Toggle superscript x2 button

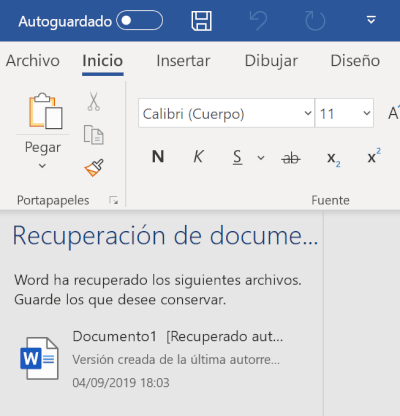(x=374, y=156)
